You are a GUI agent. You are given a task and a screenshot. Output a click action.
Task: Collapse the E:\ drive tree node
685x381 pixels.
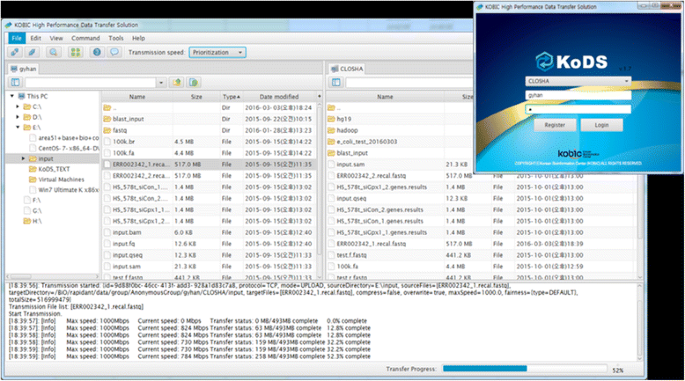pos(18,127)
